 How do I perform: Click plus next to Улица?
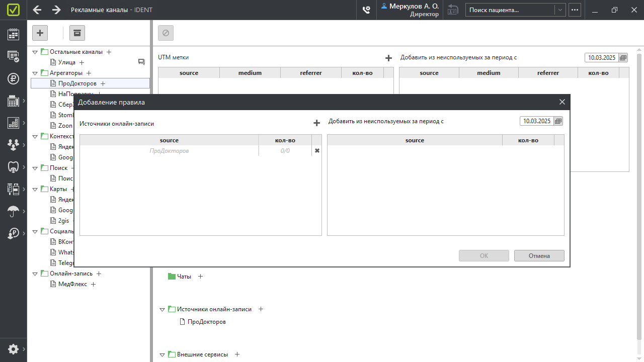[82, 62]
